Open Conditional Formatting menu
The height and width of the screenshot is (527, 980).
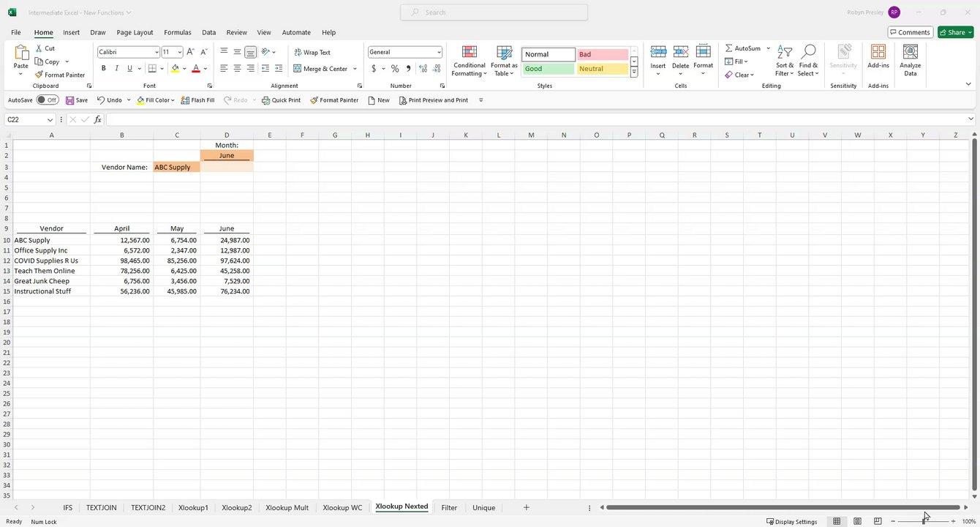[470, 61]
